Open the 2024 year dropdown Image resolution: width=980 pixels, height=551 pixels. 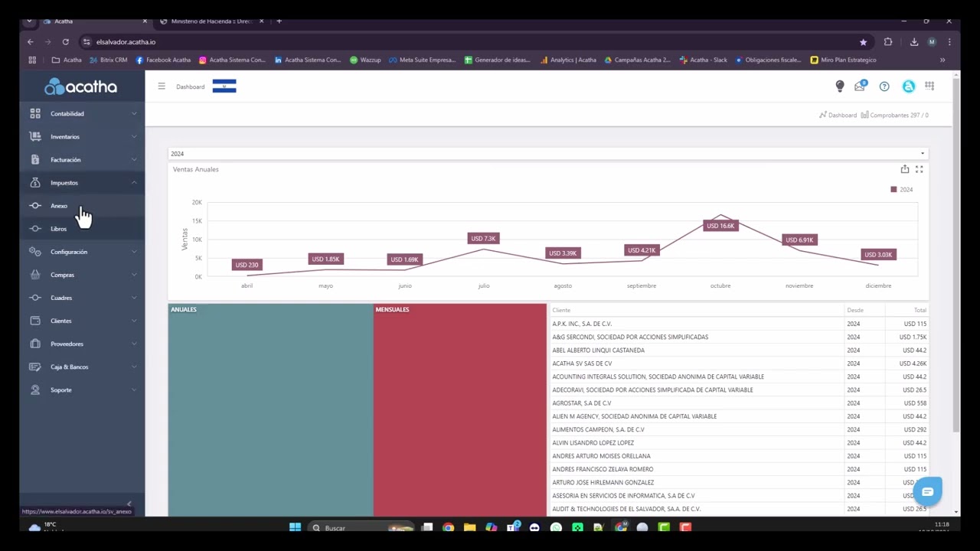(x=548, y=154)
